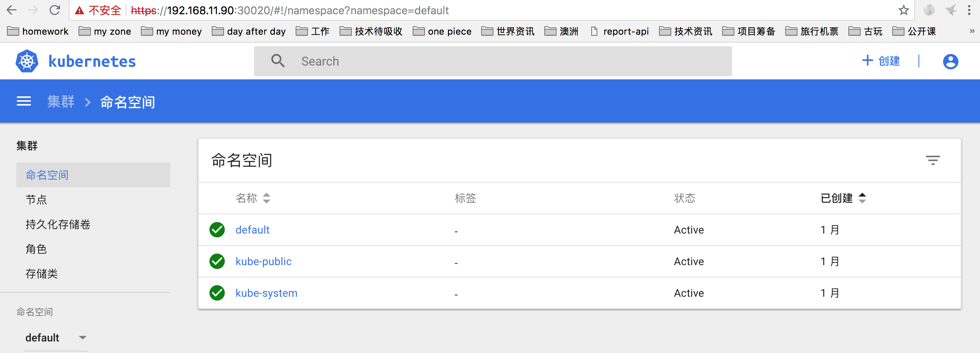The height and width of the screenshot is (353, 980).
Task: Click the 标签 column header
Action: pos(465,198)
